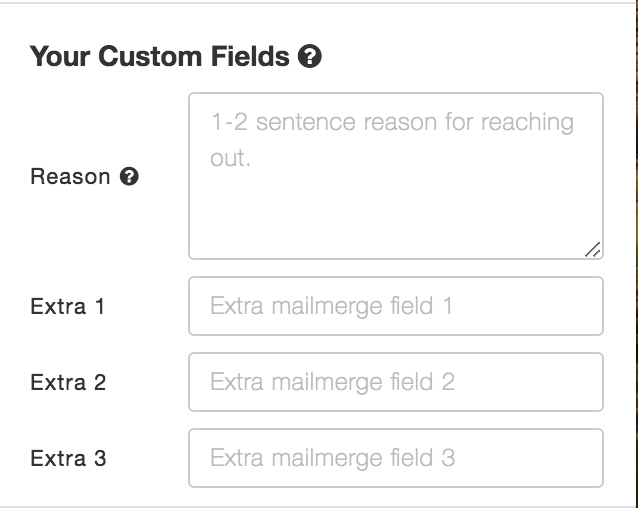
Task: Click the word 'out.' in Reason placeholder
Action: tap(230, 158)
